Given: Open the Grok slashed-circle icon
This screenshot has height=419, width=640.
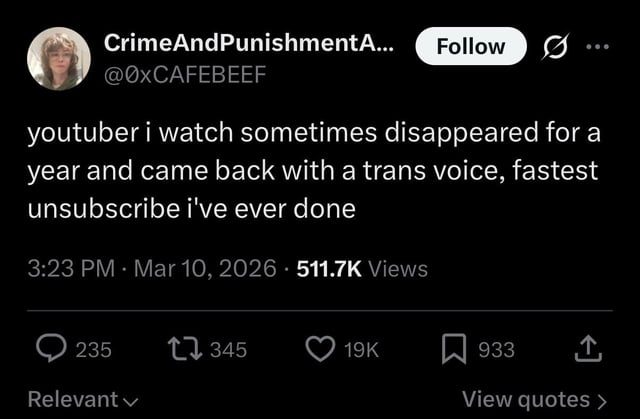Looking at the screenshot, I should coord(550,47).
